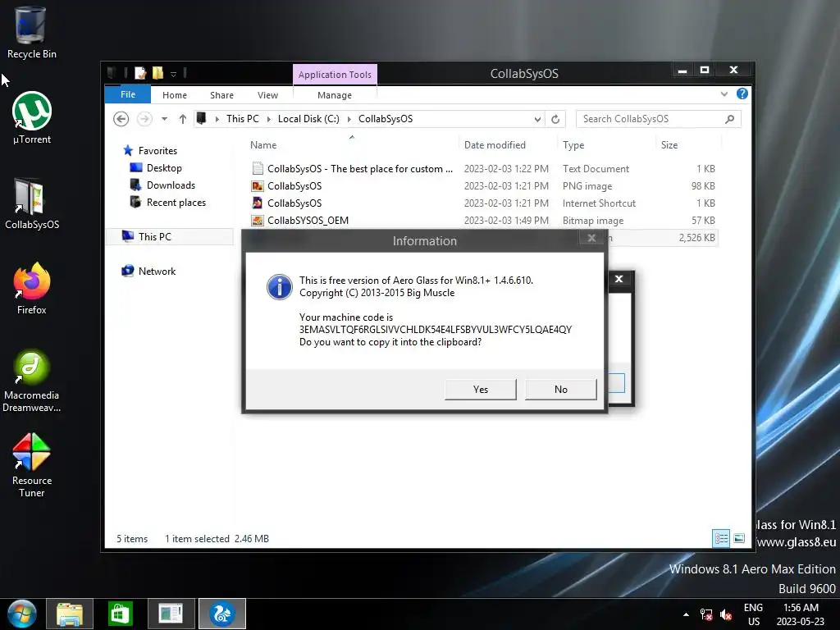Show hidden system tray icons
The image size is (840, 630).
coord(686,614)
